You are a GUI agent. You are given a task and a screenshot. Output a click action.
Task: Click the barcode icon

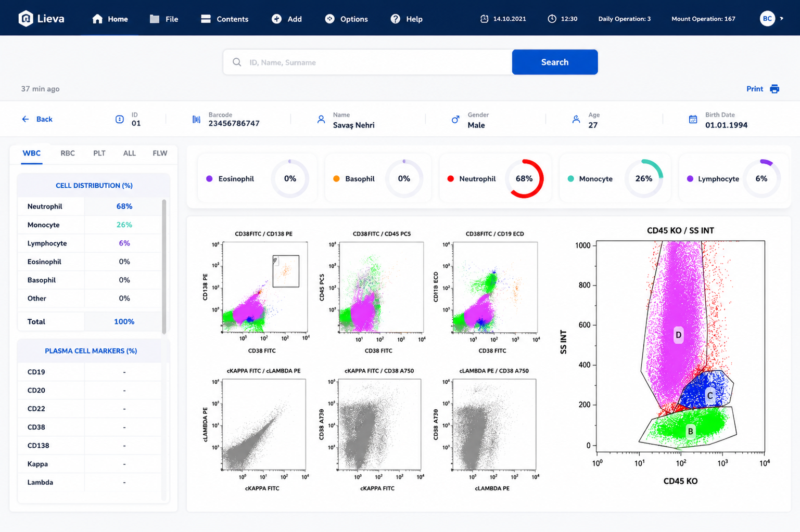[196, 119]
